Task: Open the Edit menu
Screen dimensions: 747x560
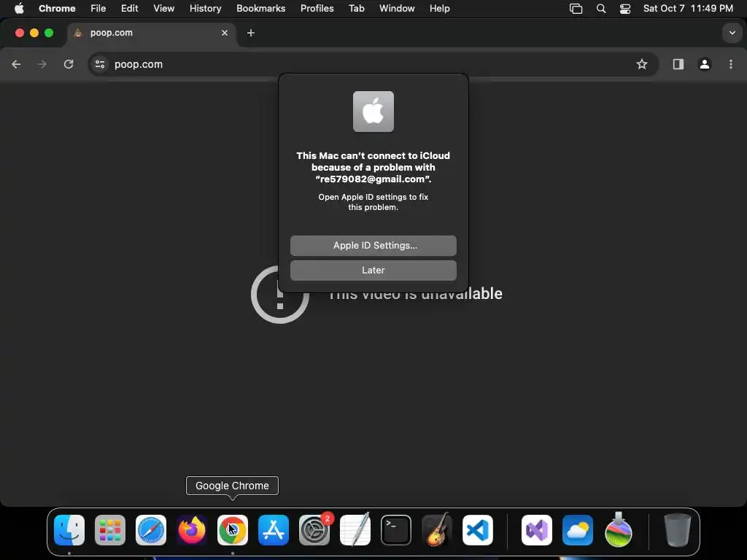Action: pos(130,9)
